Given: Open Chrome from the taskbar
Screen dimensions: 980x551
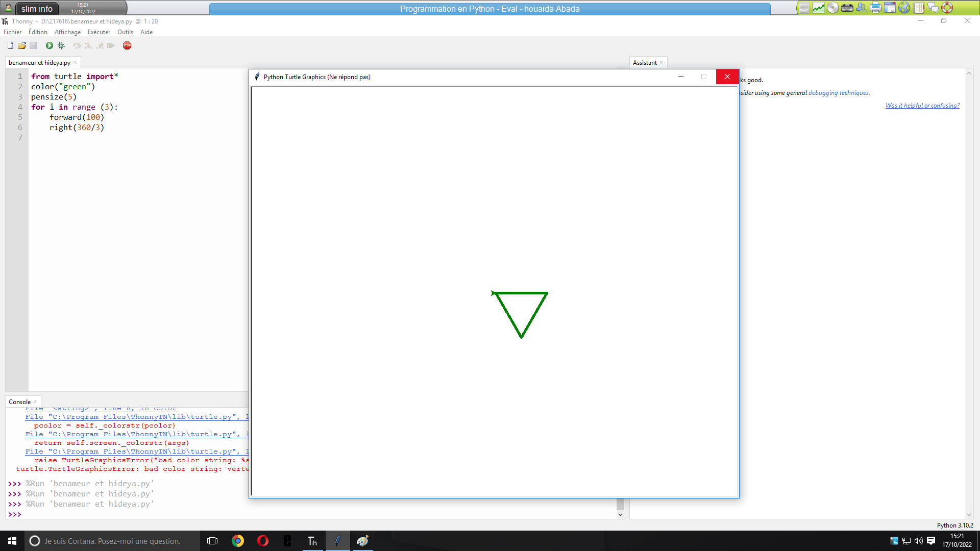Looking at the screenshot, I should pos(238,541).
